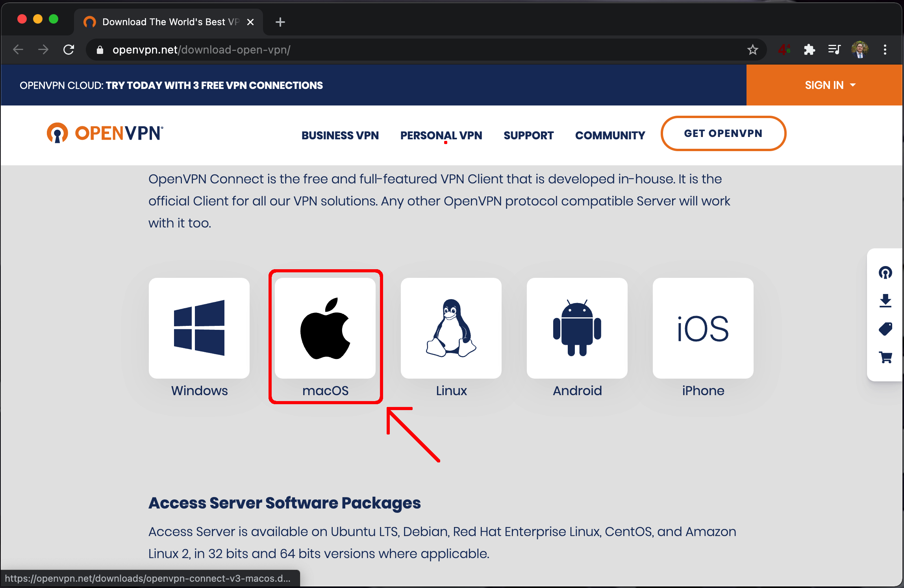Click the GET OPENVPN button

723,133
